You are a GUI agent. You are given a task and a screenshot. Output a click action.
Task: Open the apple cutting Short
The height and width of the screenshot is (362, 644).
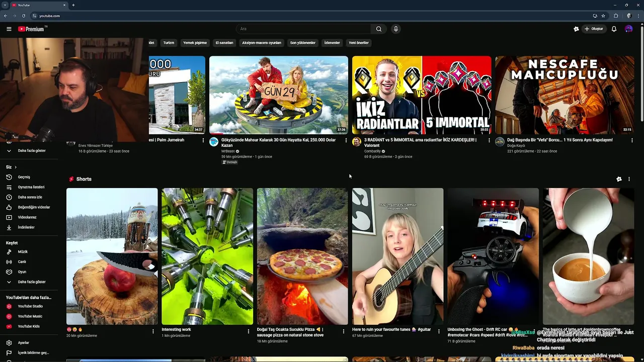[112, 256]
